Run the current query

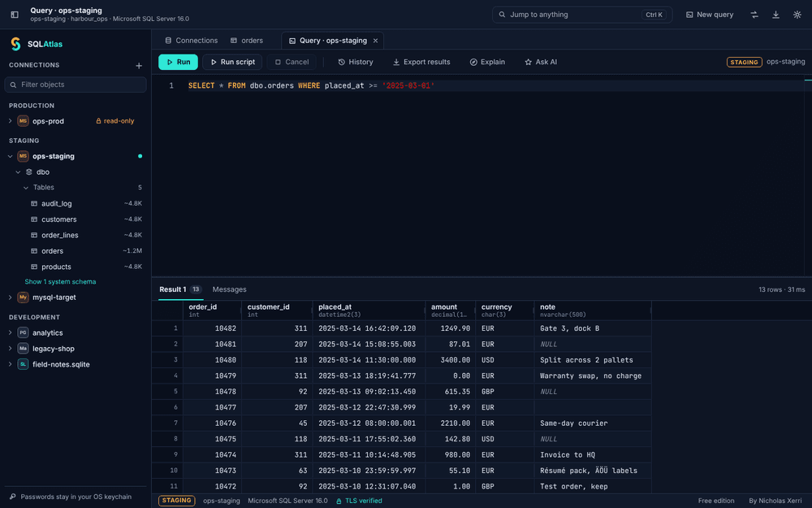178,63
